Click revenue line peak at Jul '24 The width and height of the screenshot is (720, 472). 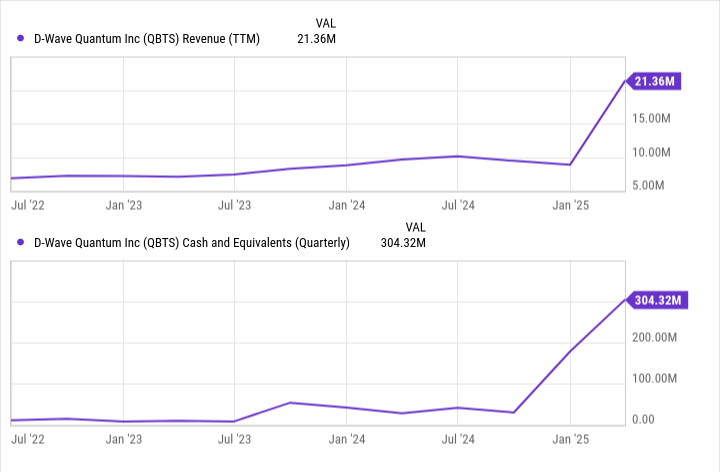(x=457, y=157)
